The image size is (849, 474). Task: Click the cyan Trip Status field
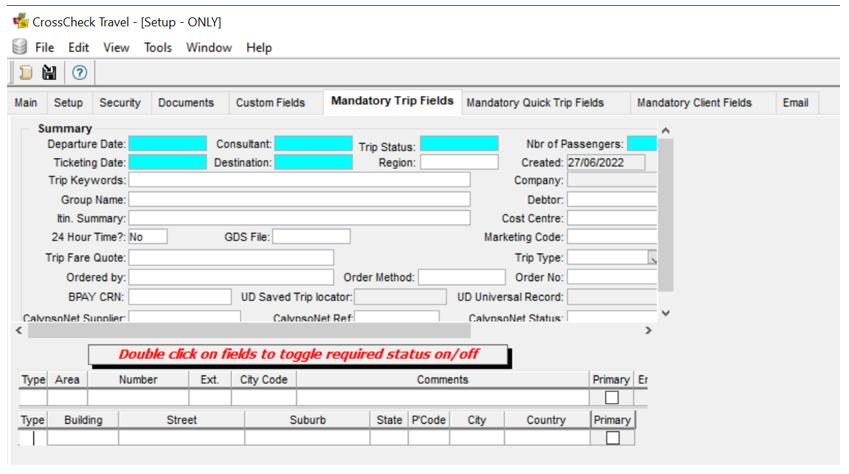[x=459, y=144]
